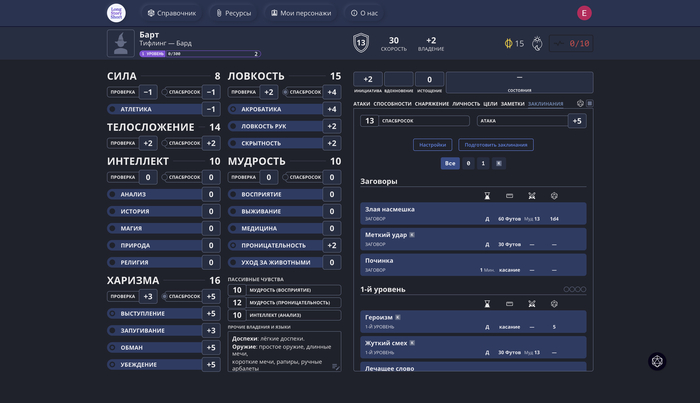Open the user avatar E
700x403 pixels.
coord(584,13)
